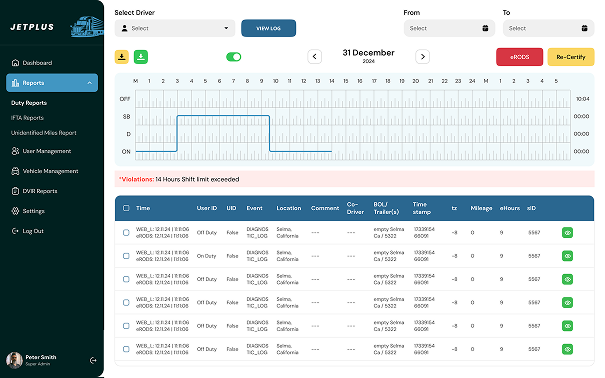This screenshot has height=378, width=605.
Task: Go to previous day arrow
Action: pyautogui.click(x=314, y=57)
